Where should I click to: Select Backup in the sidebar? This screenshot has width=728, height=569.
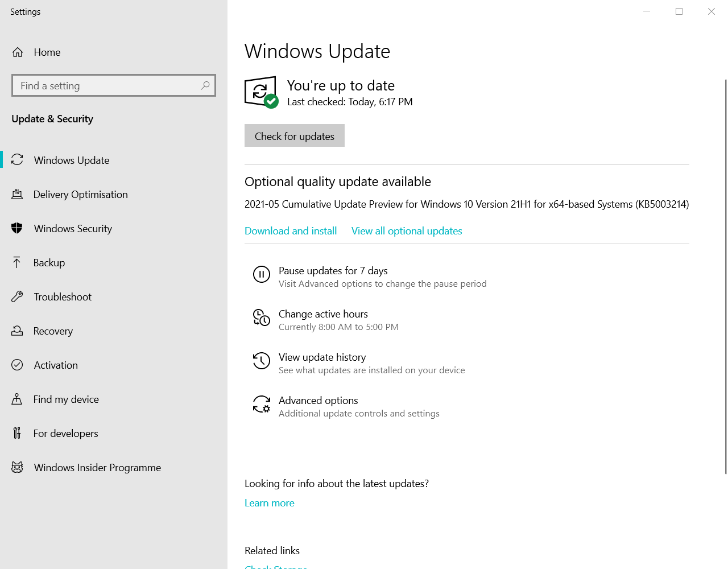pos(114,262)
